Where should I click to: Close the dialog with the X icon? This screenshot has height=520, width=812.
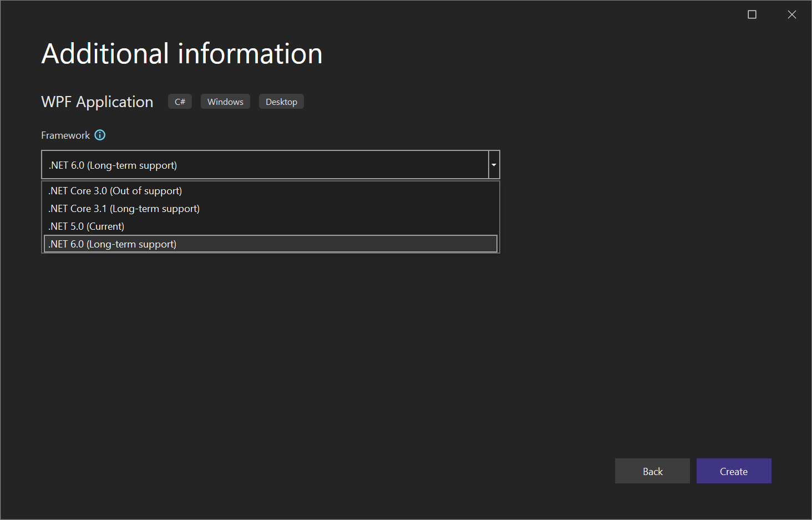click(x=792, y=14)
